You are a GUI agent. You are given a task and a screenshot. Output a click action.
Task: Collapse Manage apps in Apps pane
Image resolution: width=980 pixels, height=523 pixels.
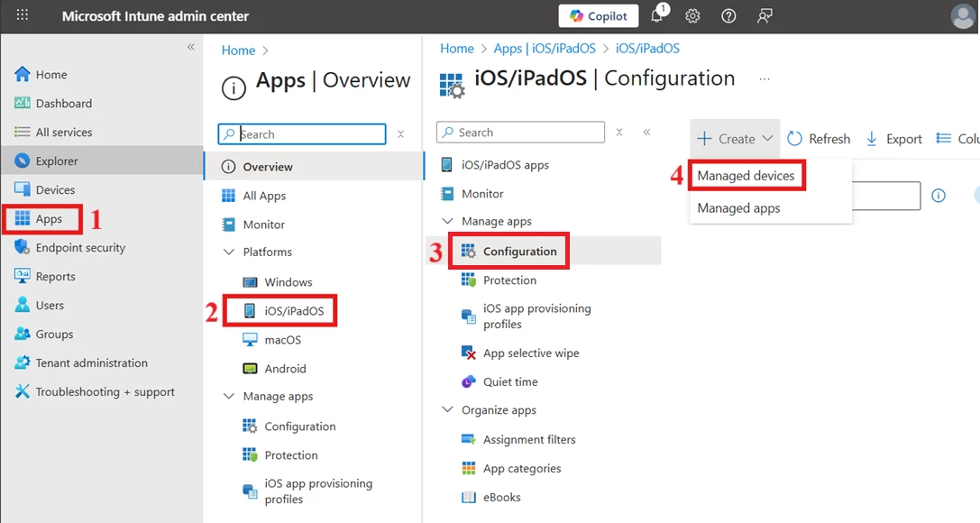229,396
